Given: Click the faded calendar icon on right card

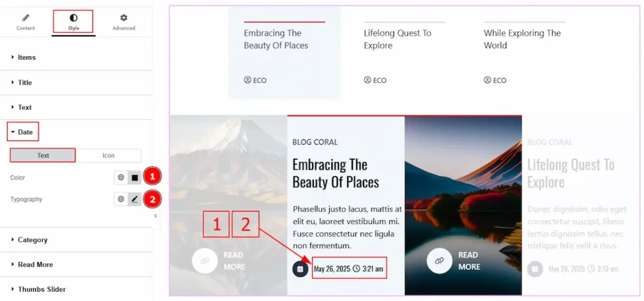Looking at the screenshot, I should (x=535, y=269).
